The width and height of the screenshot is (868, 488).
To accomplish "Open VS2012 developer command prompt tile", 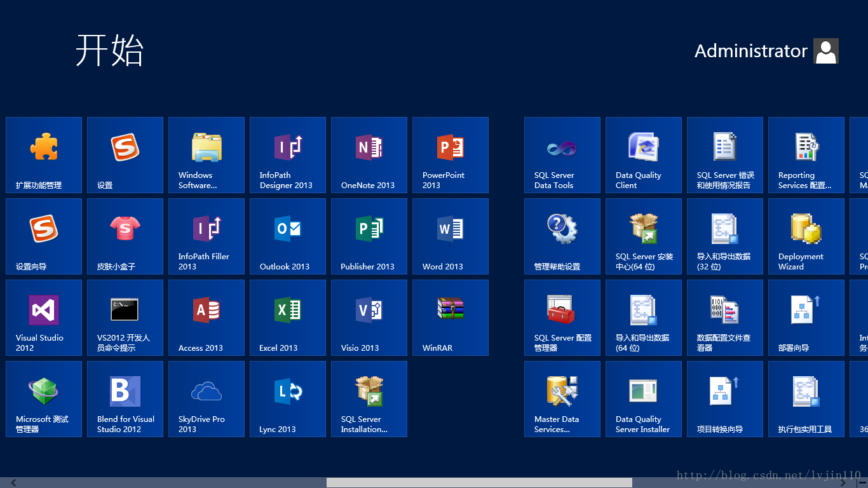I will coord(125,318).
